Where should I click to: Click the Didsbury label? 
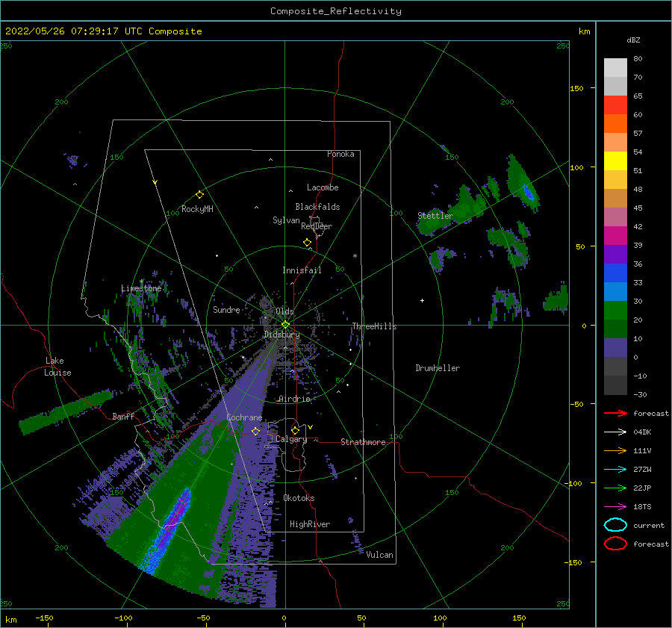(x=282, y=335)
